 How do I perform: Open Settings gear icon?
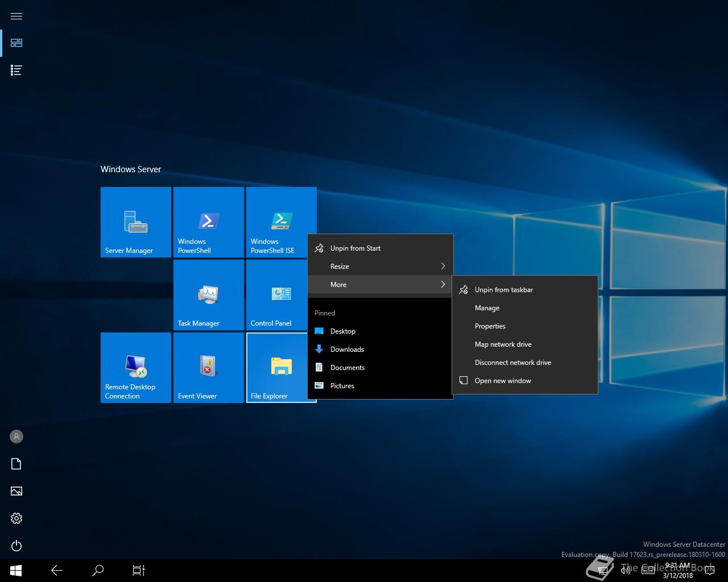[16, 518]
